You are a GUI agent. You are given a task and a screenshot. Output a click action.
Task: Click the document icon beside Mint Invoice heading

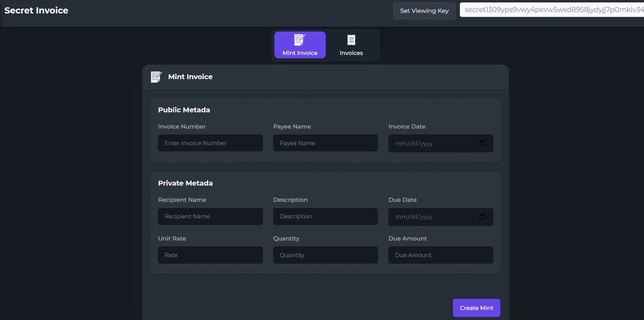click(156, 76)
